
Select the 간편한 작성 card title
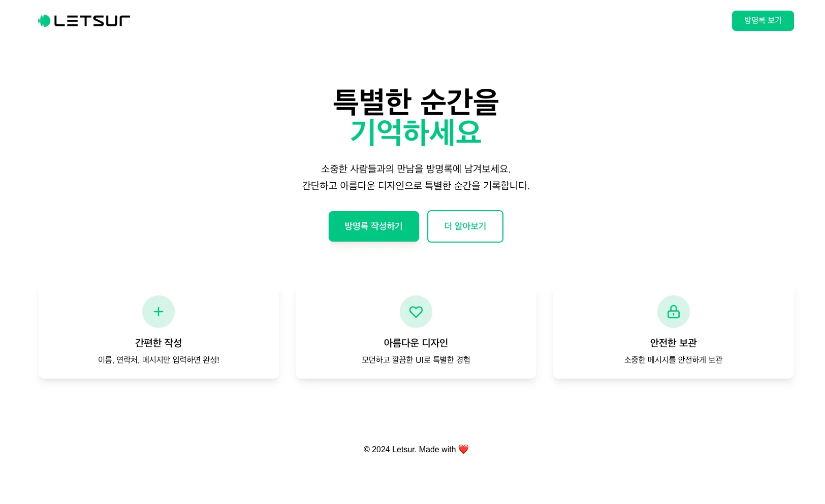tap(158, 343)
